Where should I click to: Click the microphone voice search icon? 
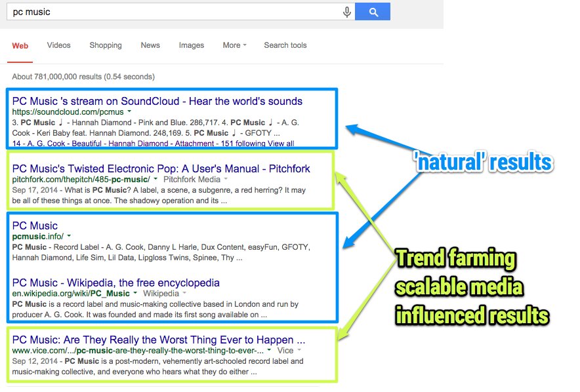pyautogui.click(x=346, y=12)
